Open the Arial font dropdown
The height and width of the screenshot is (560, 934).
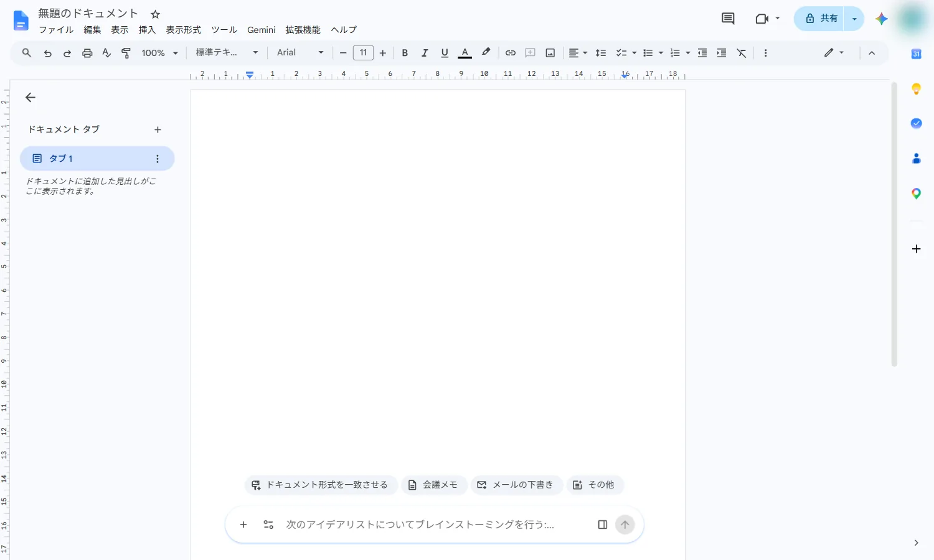coord(301,53)
